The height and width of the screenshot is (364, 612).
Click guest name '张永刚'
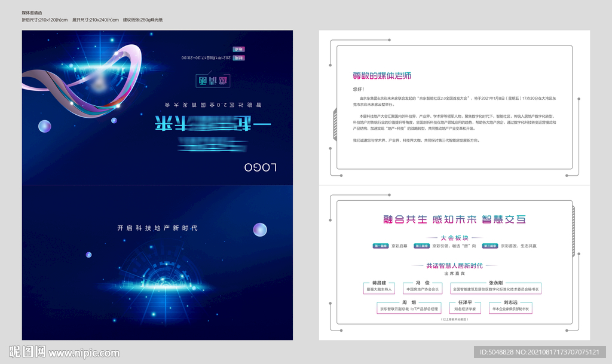point(495,283)
